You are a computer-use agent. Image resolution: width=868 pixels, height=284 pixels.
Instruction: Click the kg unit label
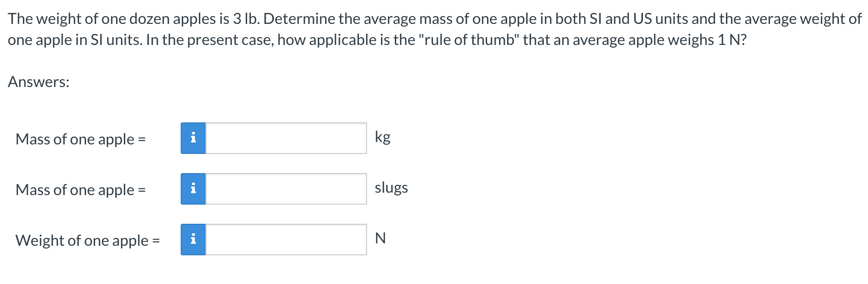point(382,138)
